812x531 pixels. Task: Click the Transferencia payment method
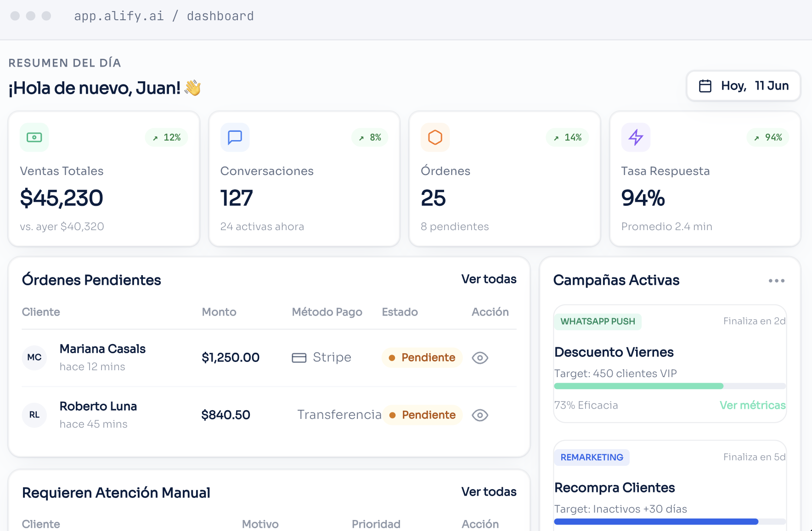(339, 415)
